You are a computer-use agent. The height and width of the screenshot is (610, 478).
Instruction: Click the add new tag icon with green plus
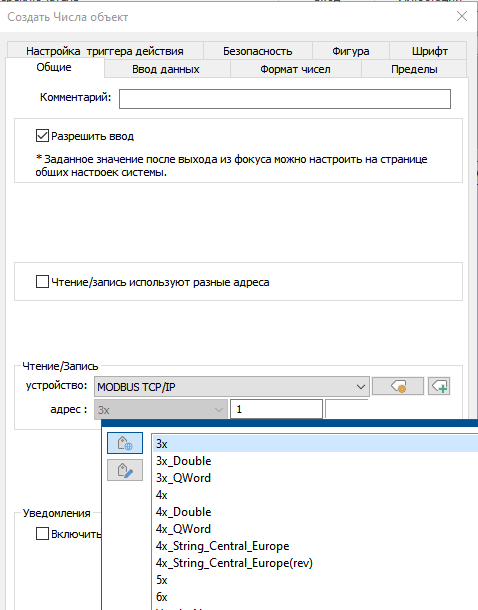click(439, 386)
